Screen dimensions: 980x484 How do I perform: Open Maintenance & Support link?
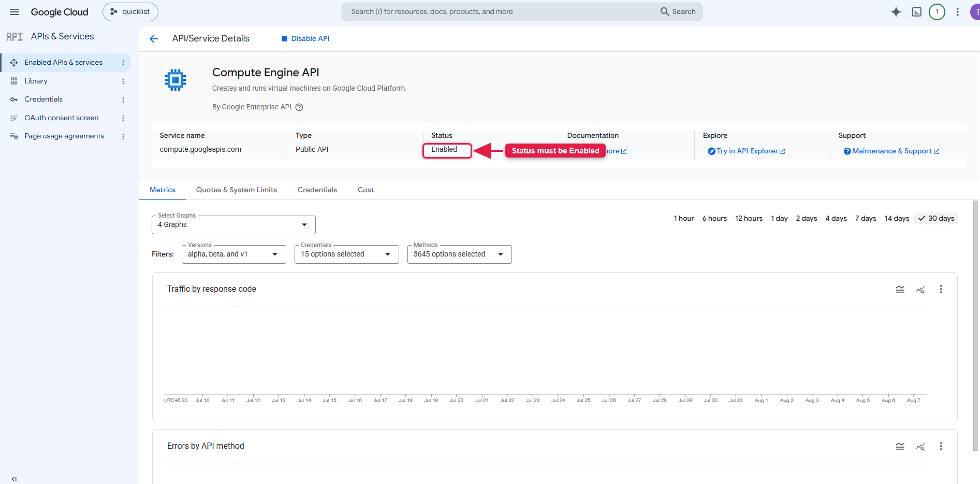tap(891, 151)
